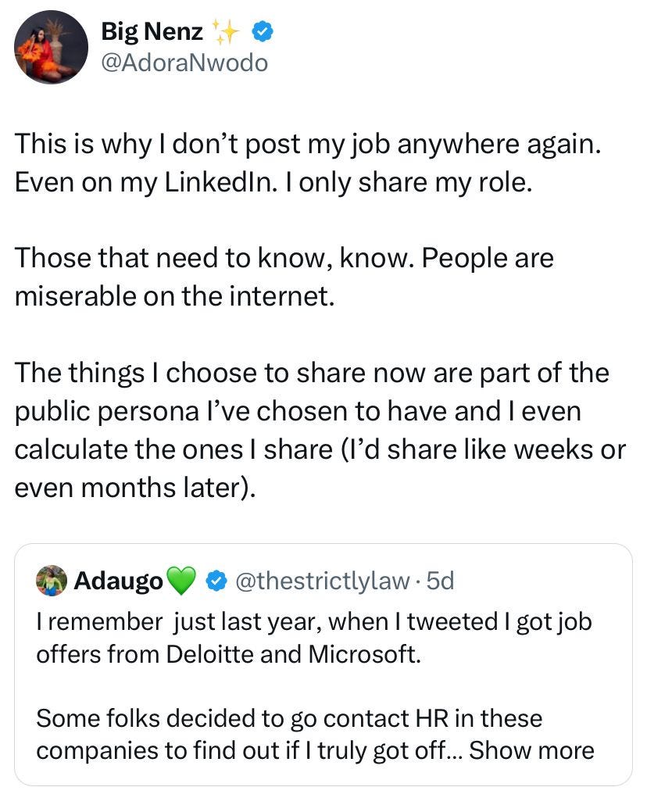Viewport: 647px width, 812px height.
Task: Click the "Those that need to know" paragraph
Action: pyautogui.click(x=284, y=278)
